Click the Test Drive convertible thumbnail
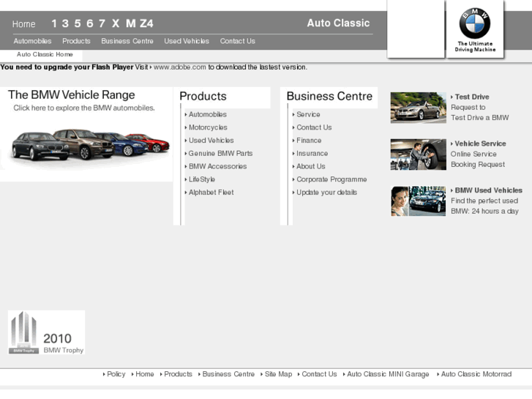The image size is (532, 399). (x=419, y=108)
